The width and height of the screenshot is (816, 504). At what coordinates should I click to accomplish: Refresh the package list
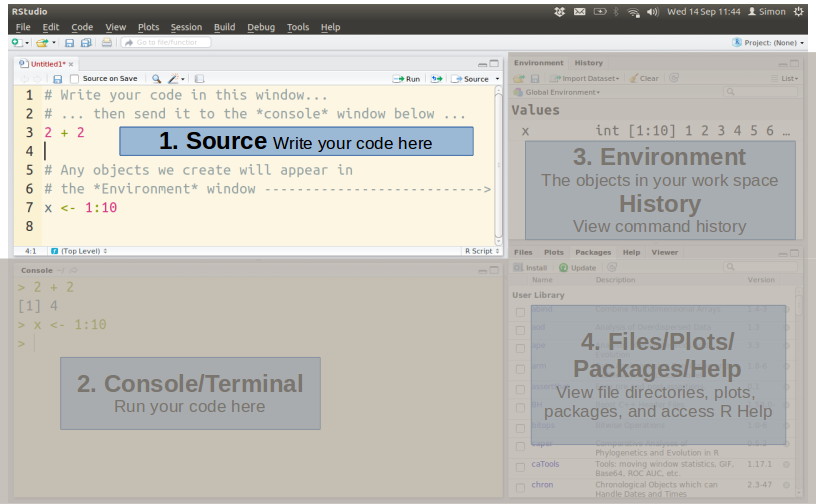pyautogui.click(x=612, y=267)
